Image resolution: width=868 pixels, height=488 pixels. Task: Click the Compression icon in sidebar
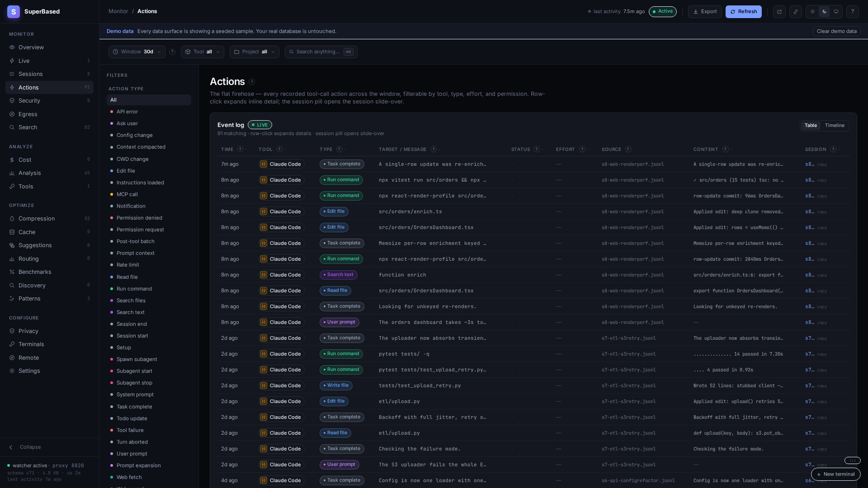(12, 219)
